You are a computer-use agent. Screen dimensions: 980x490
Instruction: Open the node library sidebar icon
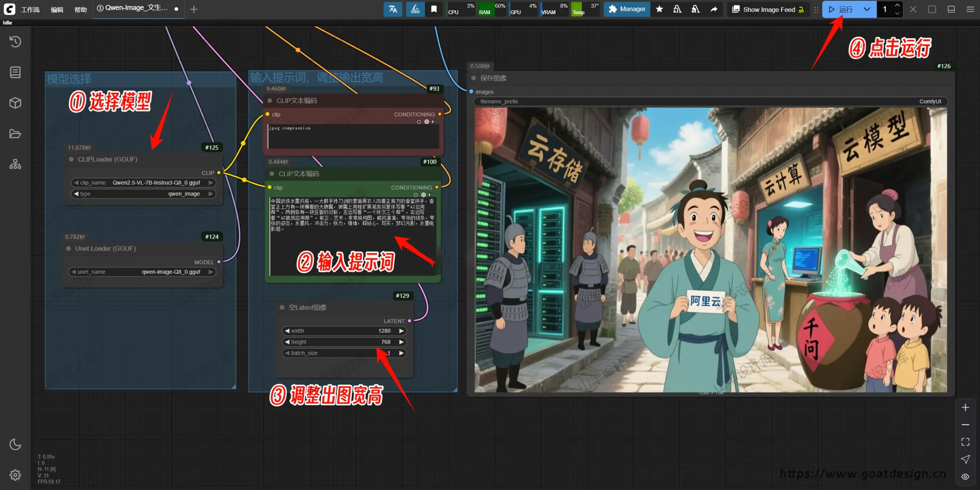click(x=15, y=72)
